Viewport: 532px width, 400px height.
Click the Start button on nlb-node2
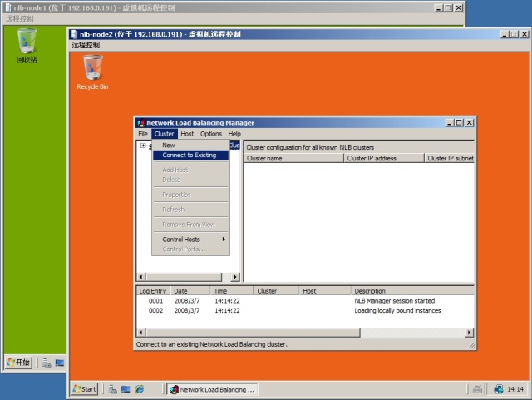pos(85,389)
